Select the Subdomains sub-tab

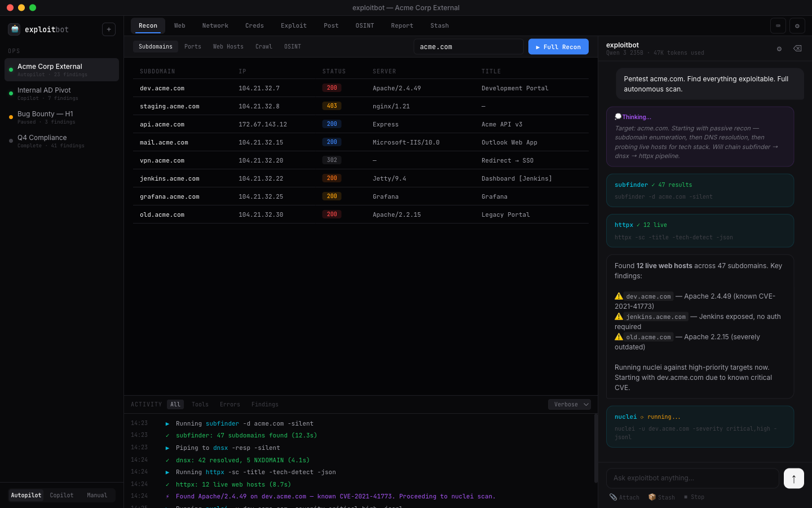click(x=156, y=46)
